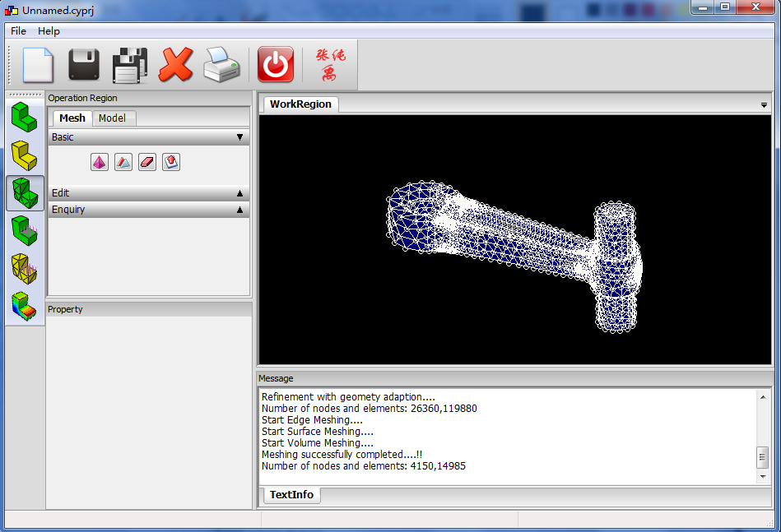Viewport: 781px width, 532px height.
Task: Select the green meshed block module icon
Action: [25, 193]
